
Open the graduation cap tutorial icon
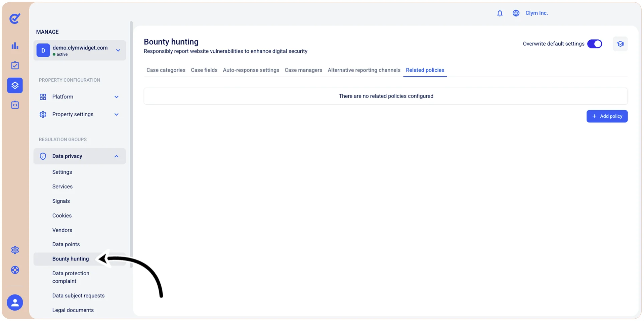coord(620,44)
